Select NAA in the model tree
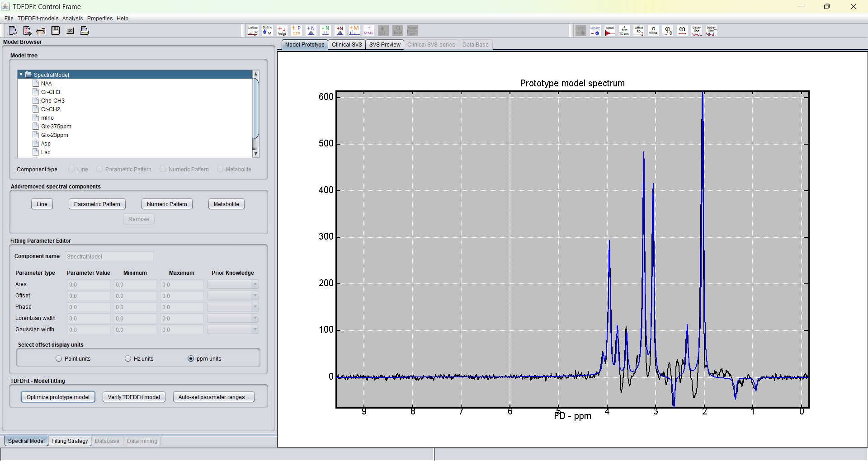The width and height of the screenshot is (868, 461). 46,84
